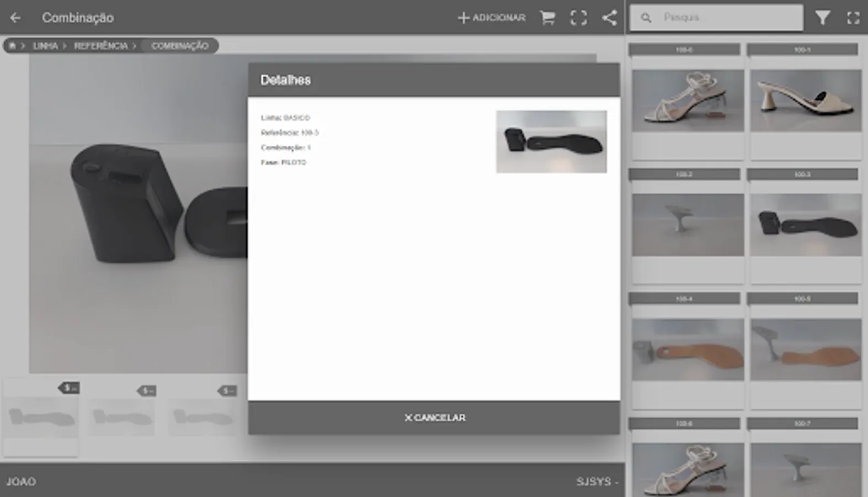Open the filter funnel
Viewport: 868px width, 497px height.
click(822, 18)
